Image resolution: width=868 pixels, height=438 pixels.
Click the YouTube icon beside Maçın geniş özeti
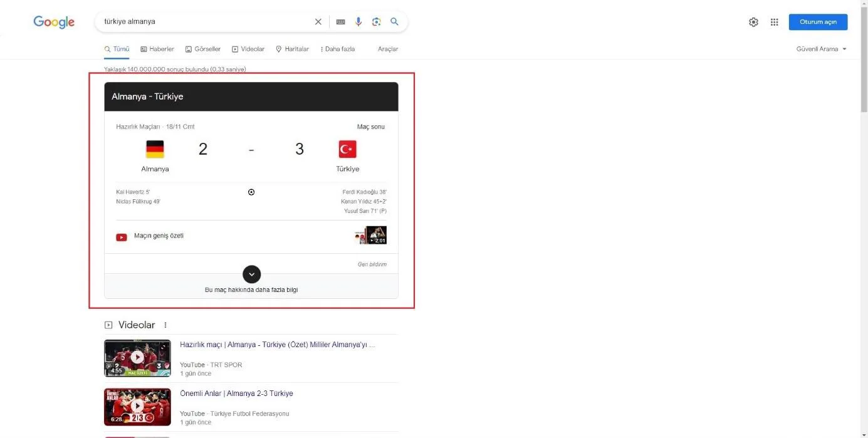pyautogui.click(x=122, y=237)
